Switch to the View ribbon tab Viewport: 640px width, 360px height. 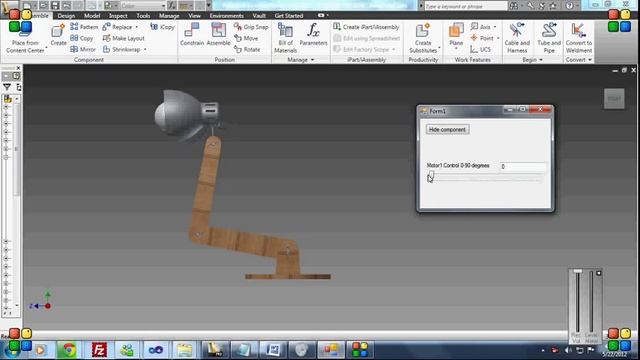[194, 16]
